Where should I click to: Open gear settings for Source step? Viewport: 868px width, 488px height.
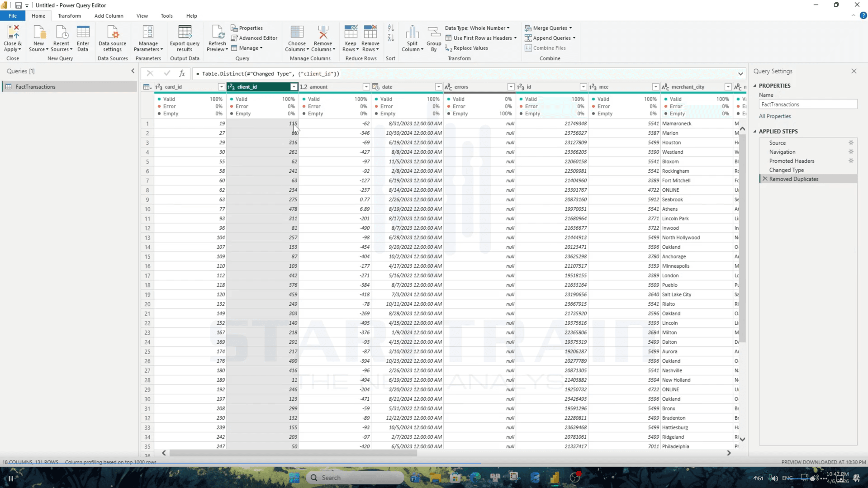click(x=851, y=142)
